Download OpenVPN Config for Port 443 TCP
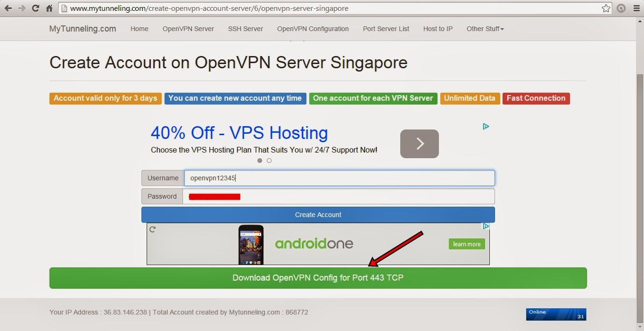644x331 pixels. click(318, 278)
